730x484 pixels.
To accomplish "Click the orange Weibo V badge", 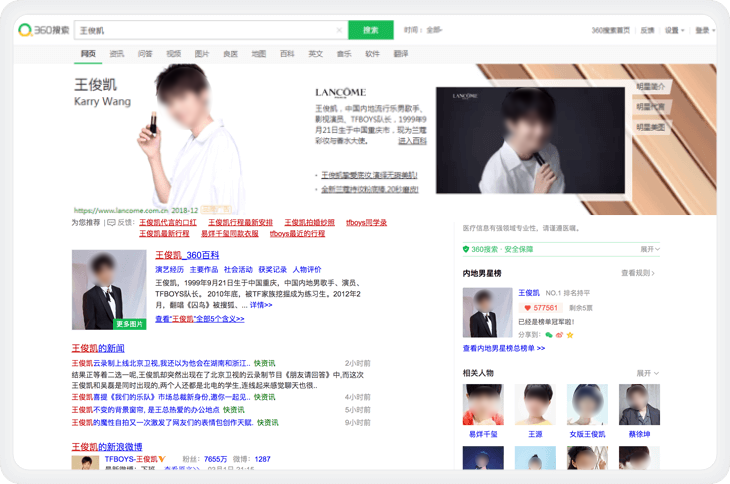I will [162, 459].
